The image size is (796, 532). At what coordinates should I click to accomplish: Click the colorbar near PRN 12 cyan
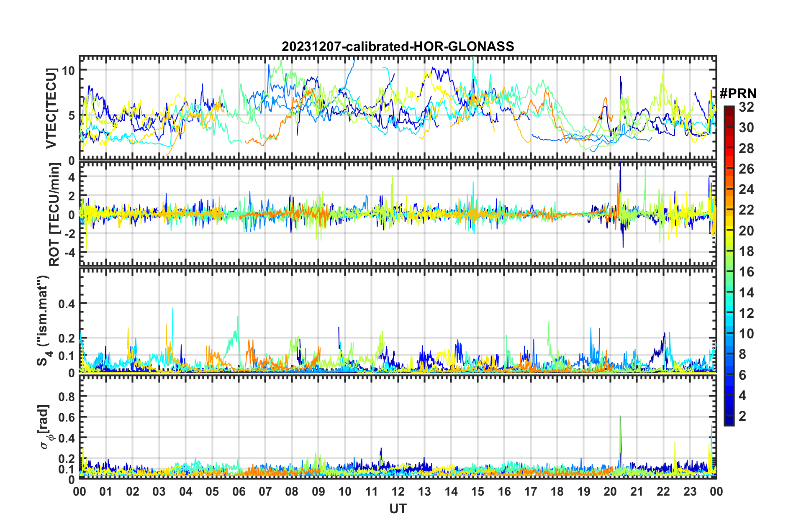[729, 313]
